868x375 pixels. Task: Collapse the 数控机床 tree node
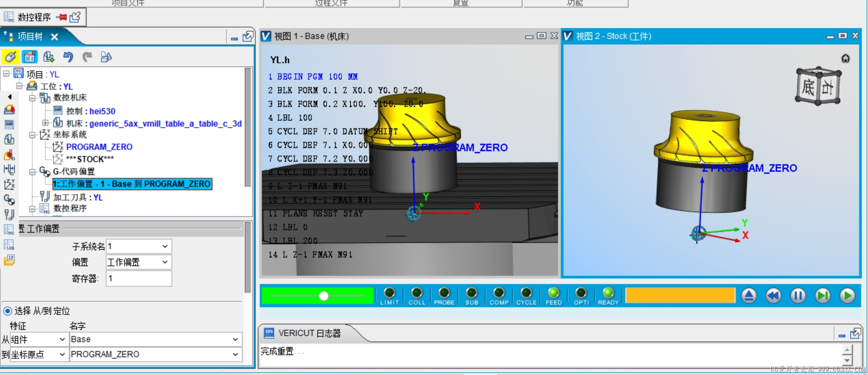coord(32,98)
